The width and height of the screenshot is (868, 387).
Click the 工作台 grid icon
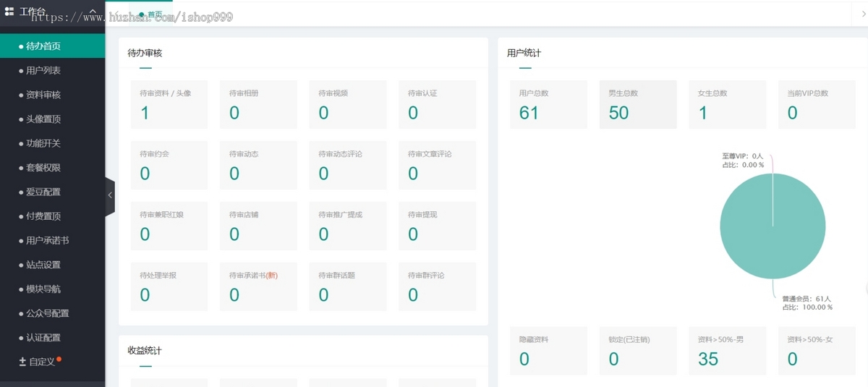9,12
